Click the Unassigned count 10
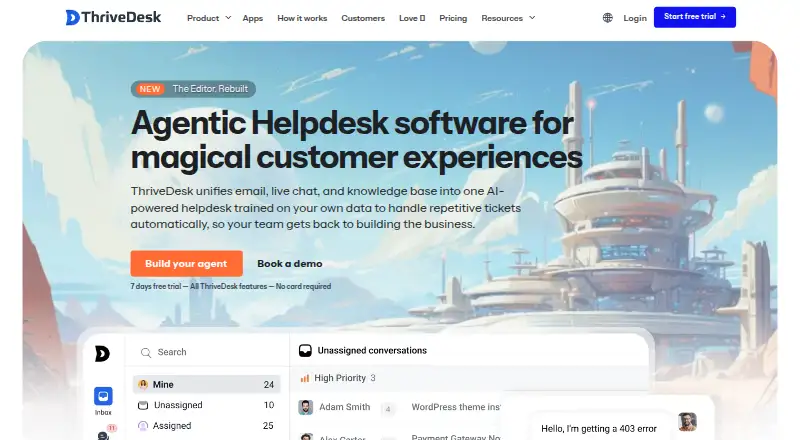 tap(269, 405)
